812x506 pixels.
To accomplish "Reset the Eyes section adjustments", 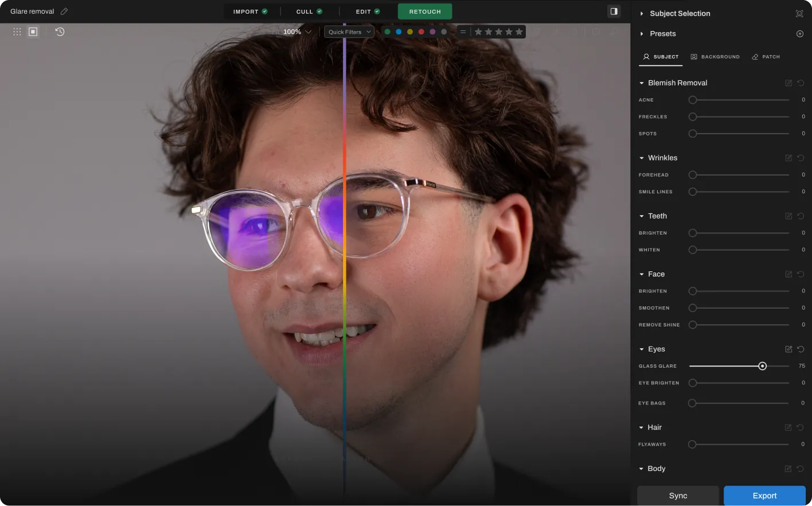I will click(801, 349).
